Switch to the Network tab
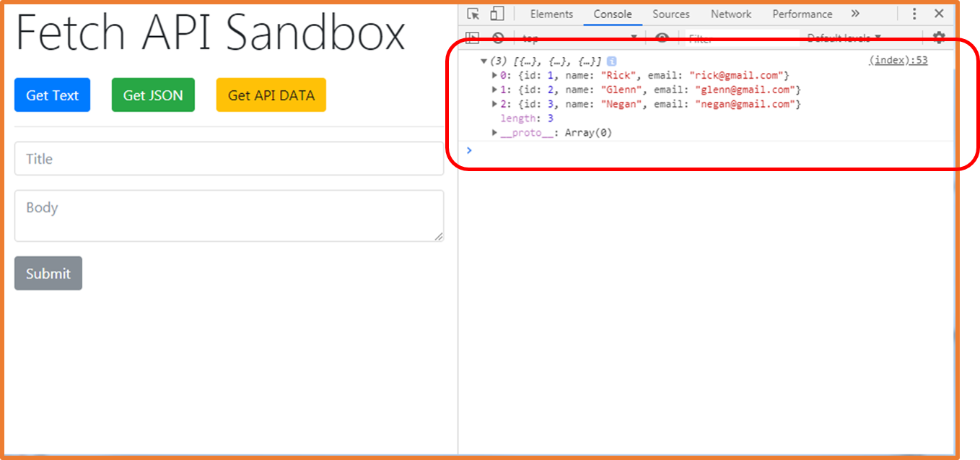The width and height of the screenshot is (980, 460). [731, 13]
